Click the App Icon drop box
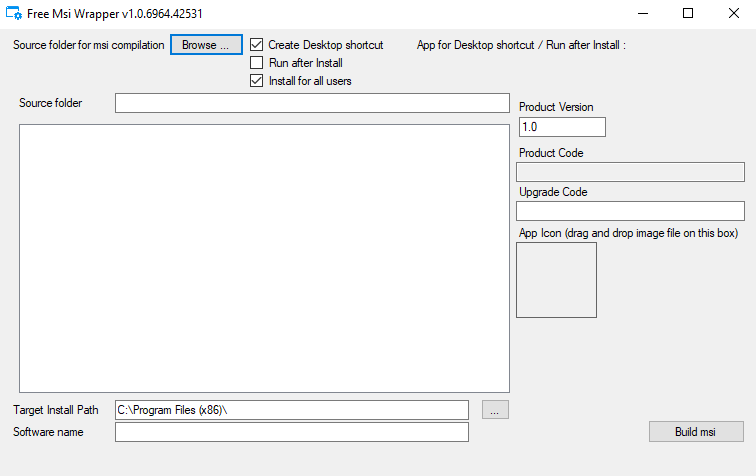Viewport: 756px width, 476px height. [556, 280]
